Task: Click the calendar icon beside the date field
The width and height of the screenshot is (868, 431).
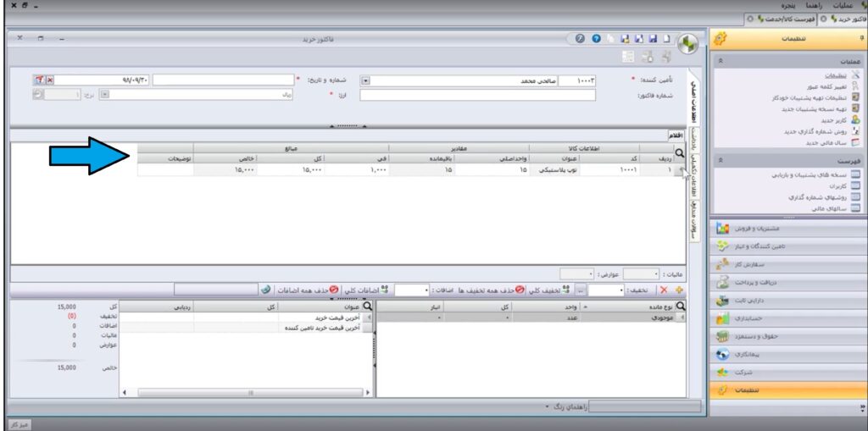Action: point(39,80)
